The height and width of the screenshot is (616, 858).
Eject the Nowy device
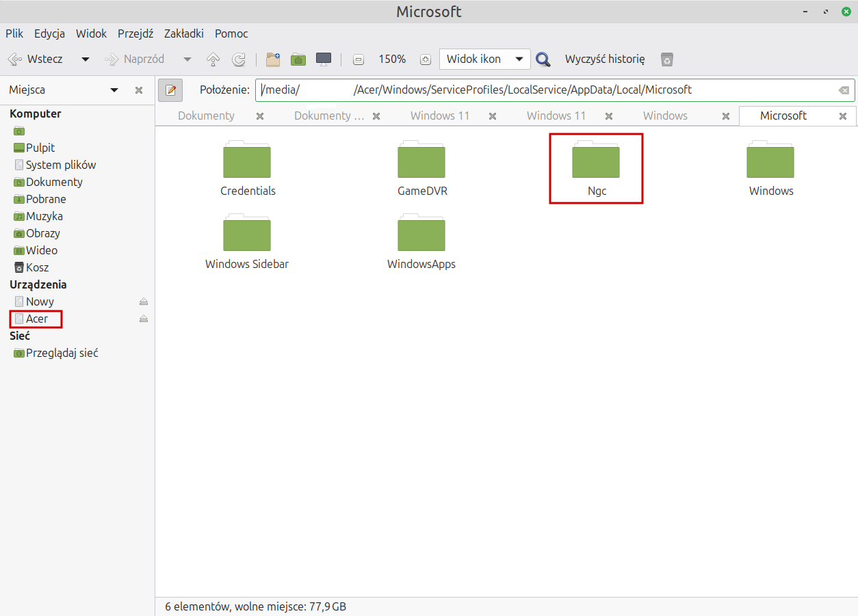[x=144, y=302]
